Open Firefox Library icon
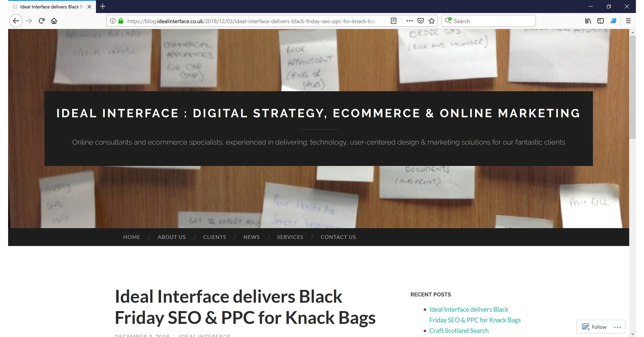 (588, 21)
